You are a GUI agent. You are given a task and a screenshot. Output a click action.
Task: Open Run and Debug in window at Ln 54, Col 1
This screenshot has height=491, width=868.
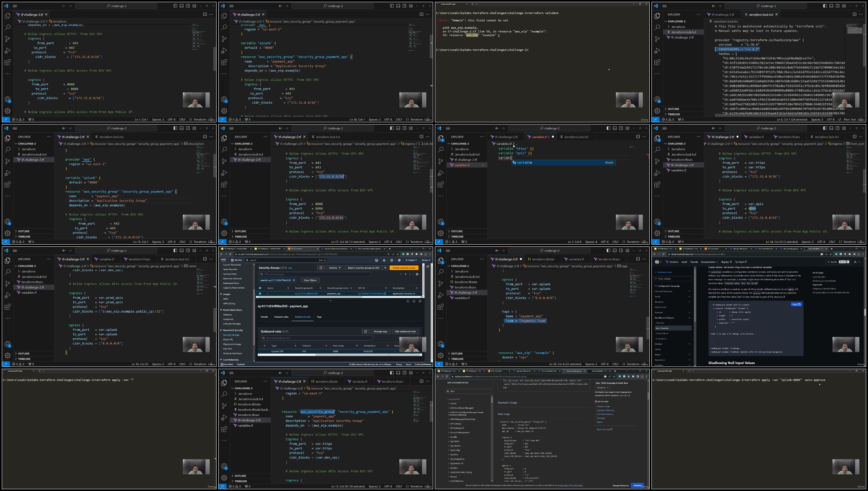click(224, 51)
